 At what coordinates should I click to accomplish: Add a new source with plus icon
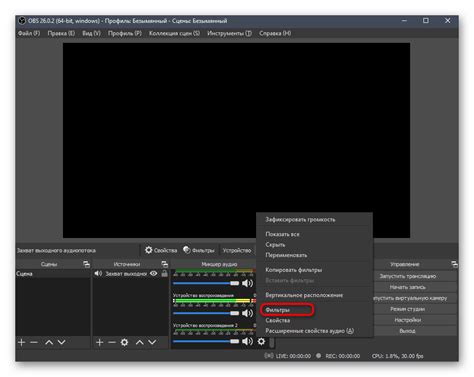coord(99,342)
